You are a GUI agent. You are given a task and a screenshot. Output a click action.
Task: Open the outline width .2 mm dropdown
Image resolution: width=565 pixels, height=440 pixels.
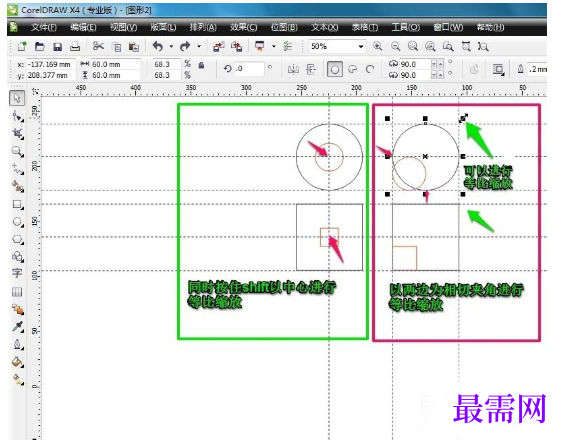click(x=537, y=69)
